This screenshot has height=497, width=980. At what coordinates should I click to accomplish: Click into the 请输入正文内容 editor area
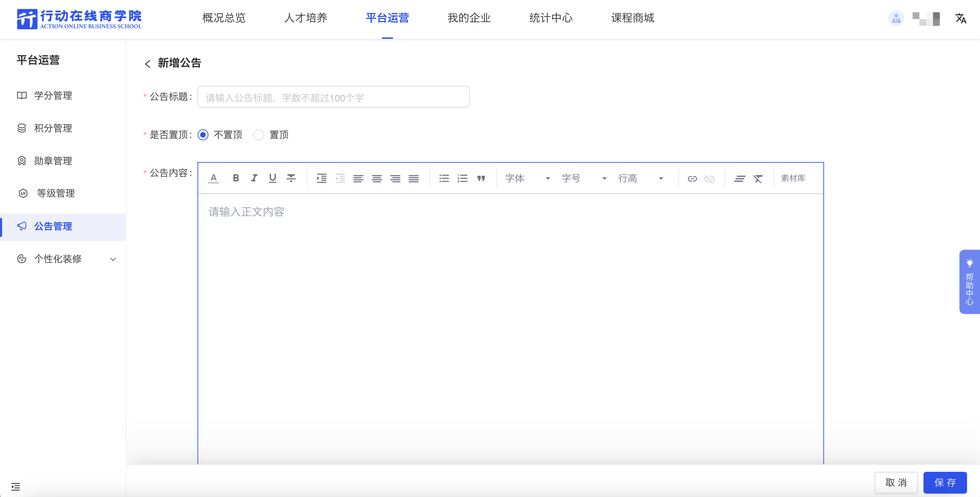510,328
